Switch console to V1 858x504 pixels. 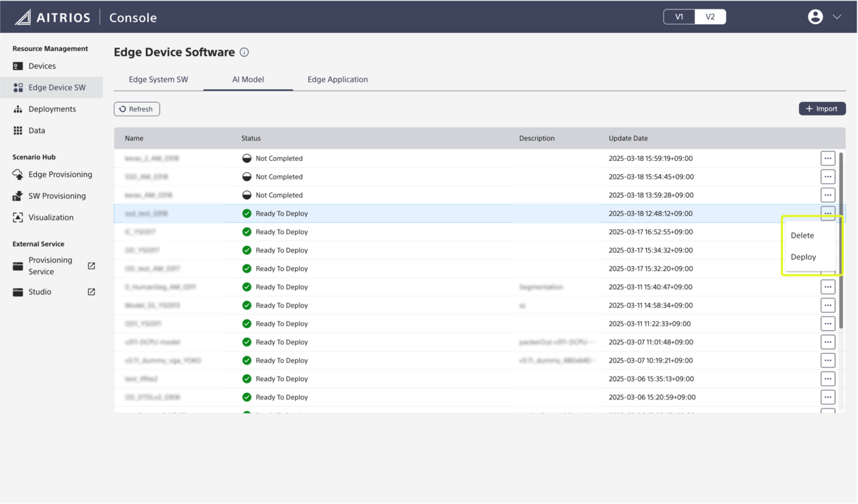pyautogui.click(x=679, y=17)
